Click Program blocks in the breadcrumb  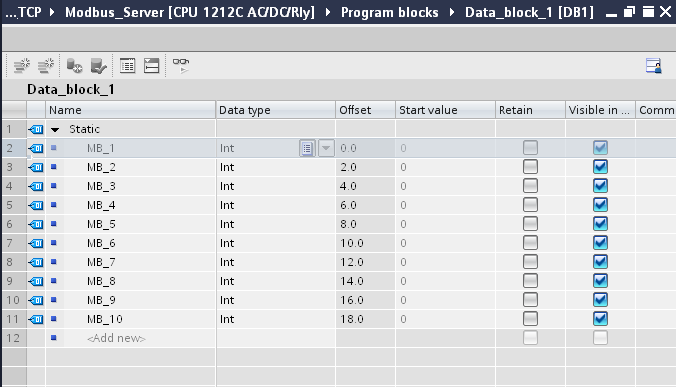389,12
